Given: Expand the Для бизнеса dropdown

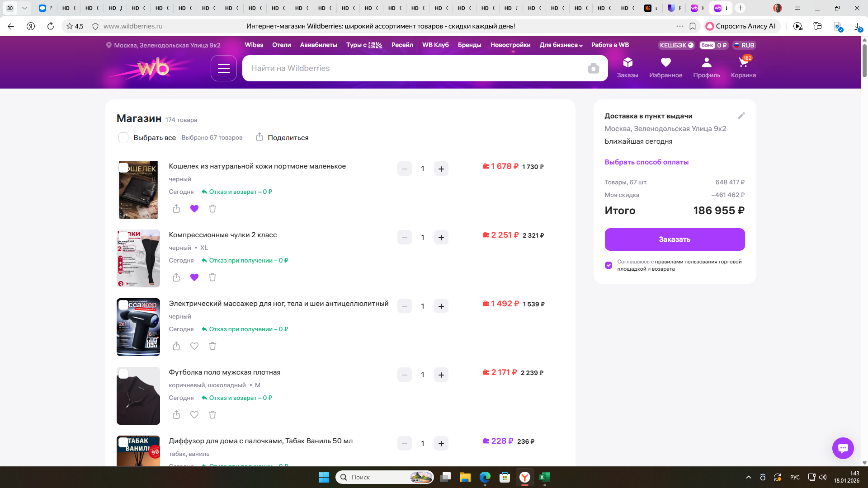Looking at the screenshot, I should click(561, 45).
